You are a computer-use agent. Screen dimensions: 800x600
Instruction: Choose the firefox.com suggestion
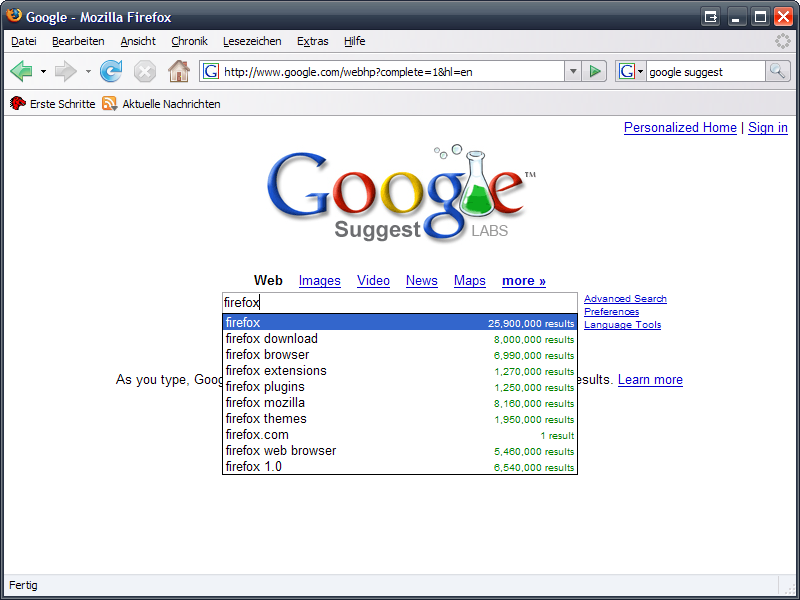click(400, 435)
